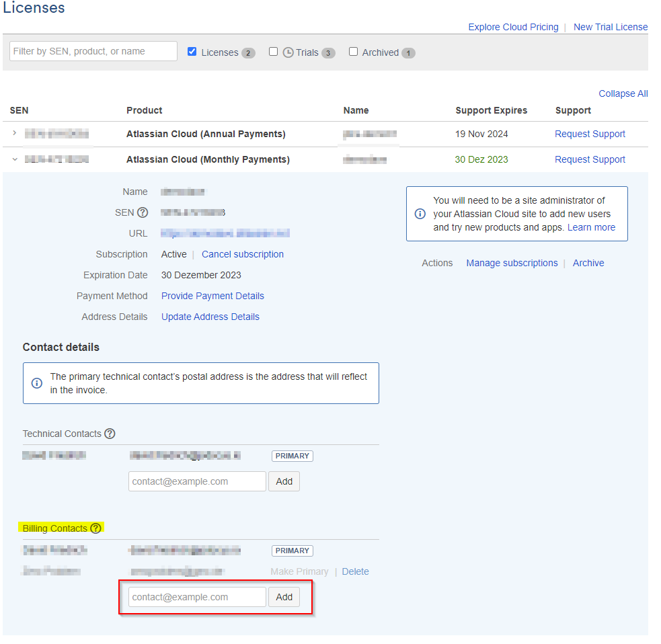Click the Trials clock icon
Screen dimensions: 661x644
[x=288, y=52]
